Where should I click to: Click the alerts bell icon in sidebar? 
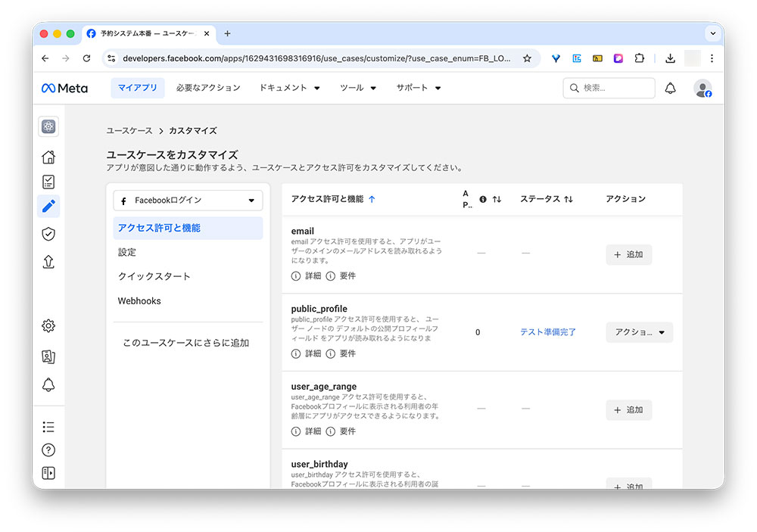(48, 385)
